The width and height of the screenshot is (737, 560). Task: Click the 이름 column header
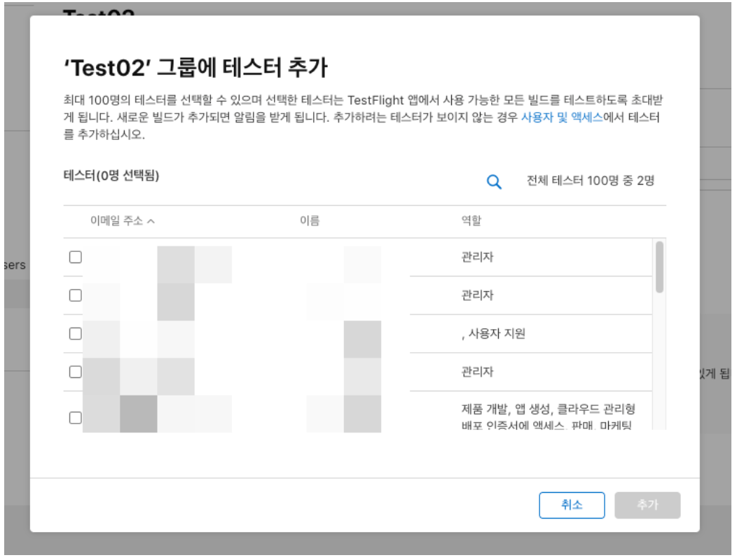[x=310, y=220]
